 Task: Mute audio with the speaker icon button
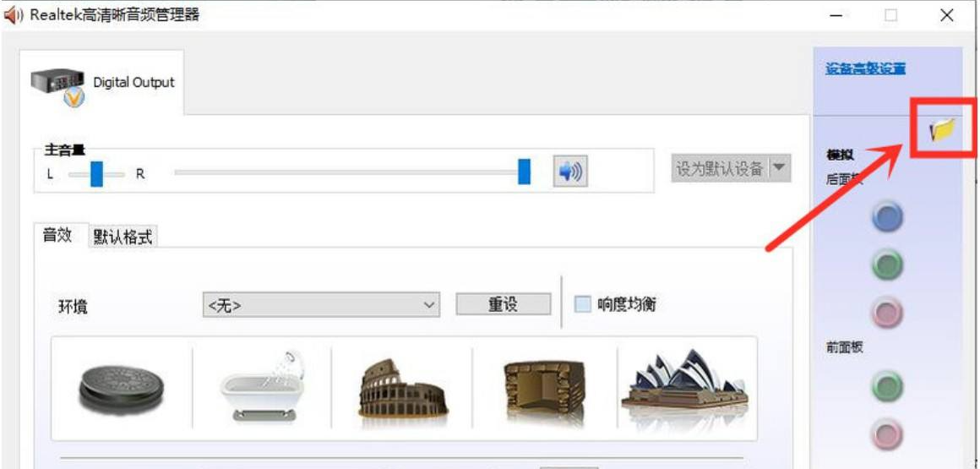570,171
